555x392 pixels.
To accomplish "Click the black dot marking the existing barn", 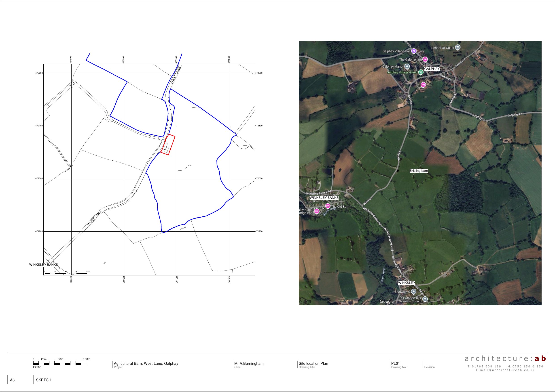I will click(398, 171).
